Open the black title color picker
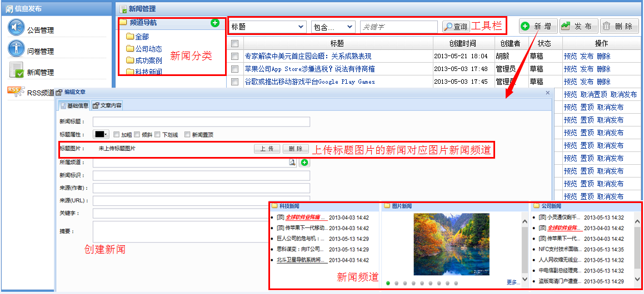 [x=101, y=134]
